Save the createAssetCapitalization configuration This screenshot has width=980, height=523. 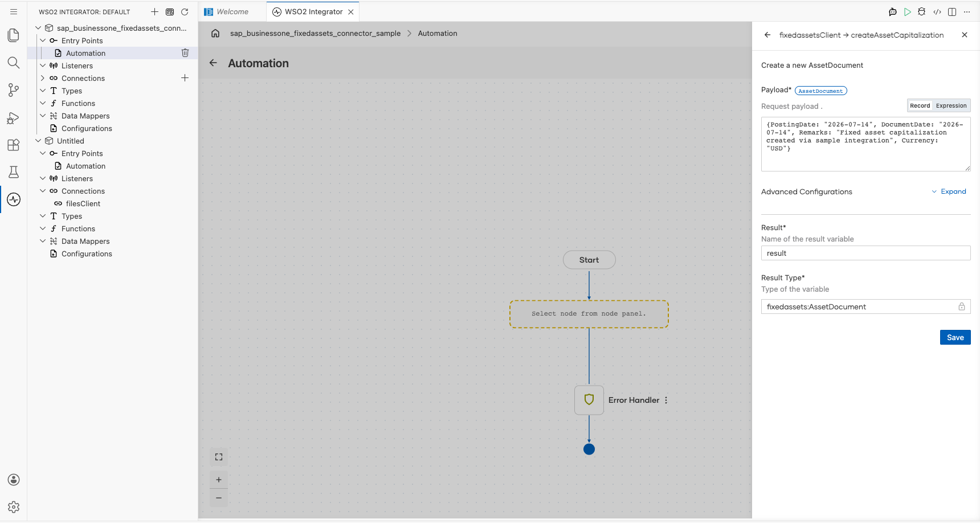pyautogui.click(x=955, y=337)
